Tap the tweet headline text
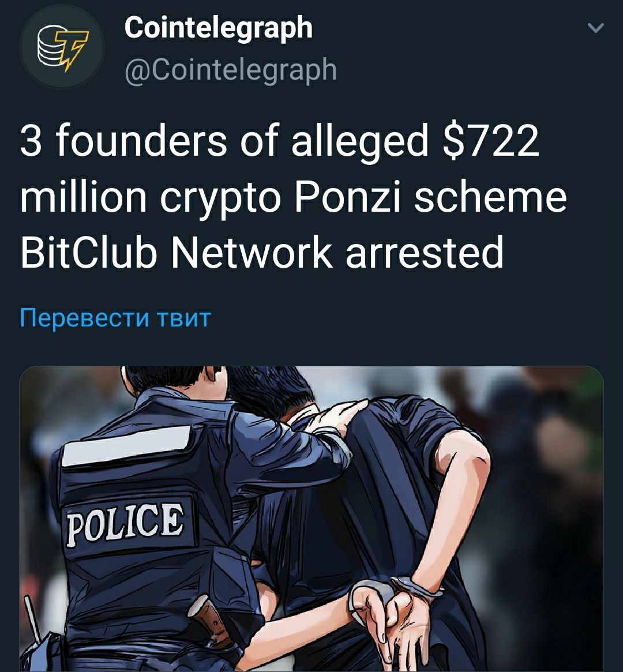 pos(294,196)
